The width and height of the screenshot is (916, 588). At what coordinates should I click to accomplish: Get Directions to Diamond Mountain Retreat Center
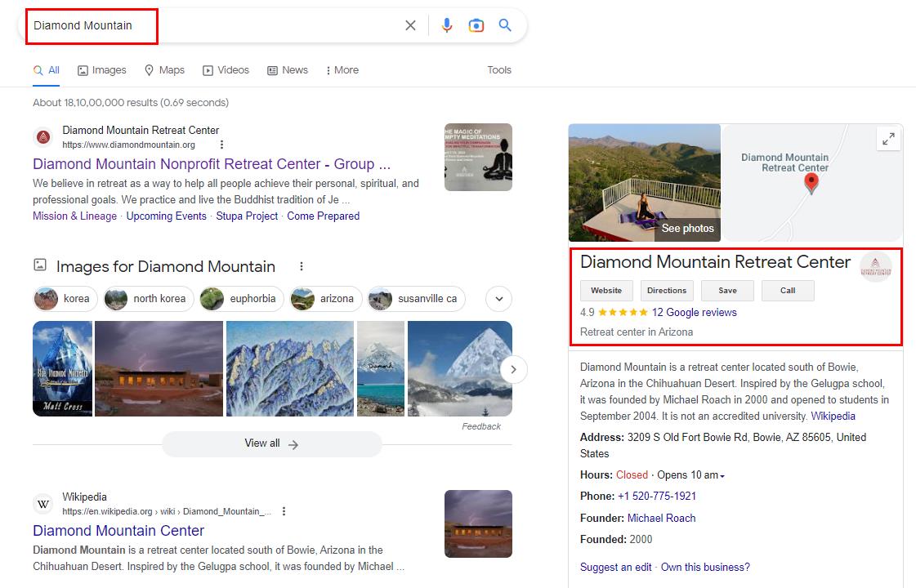667,290
